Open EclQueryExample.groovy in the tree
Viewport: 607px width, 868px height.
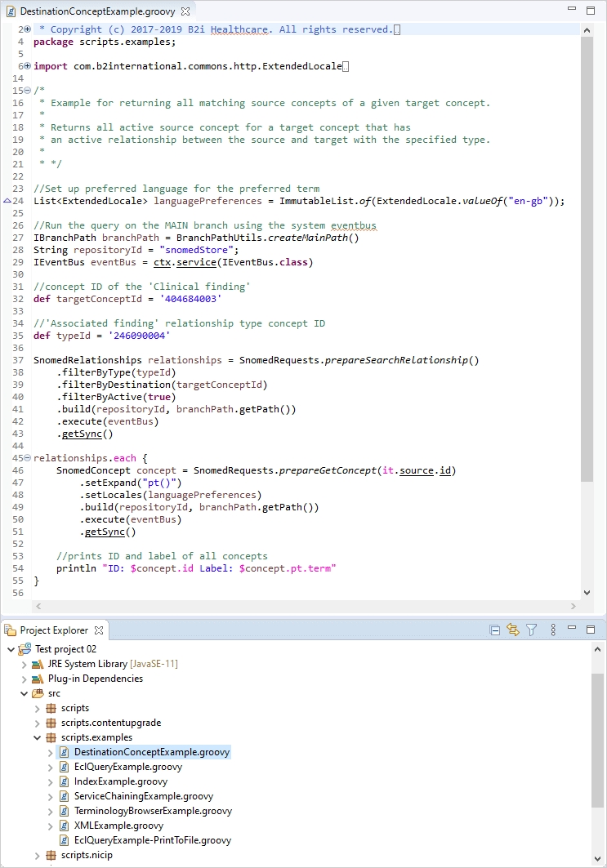[127, 767]
